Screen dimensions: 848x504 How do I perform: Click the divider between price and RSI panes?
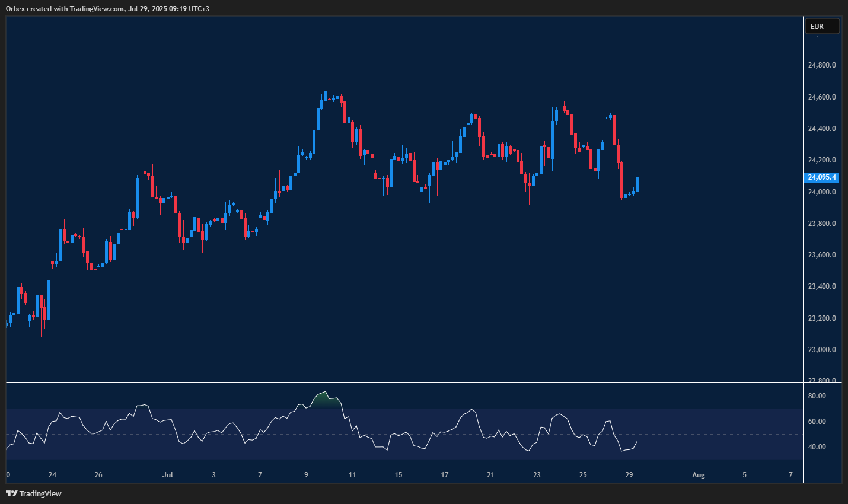(403, 383)
